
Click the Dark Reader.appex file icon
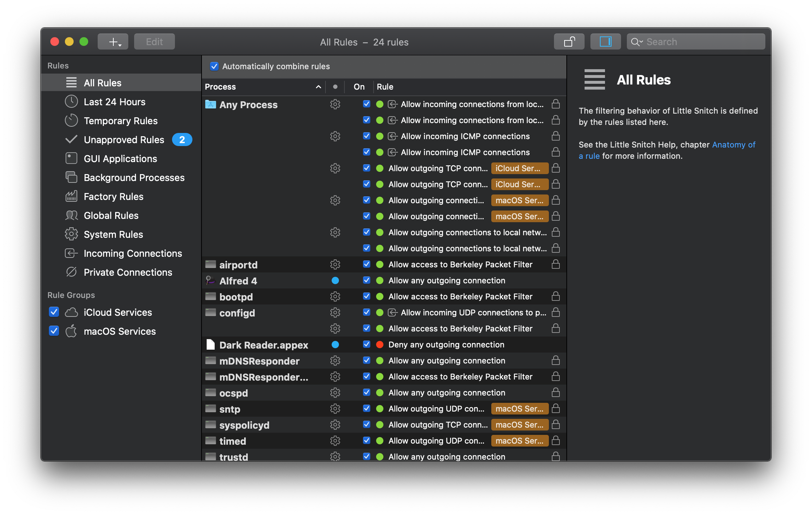click(210, 345)
